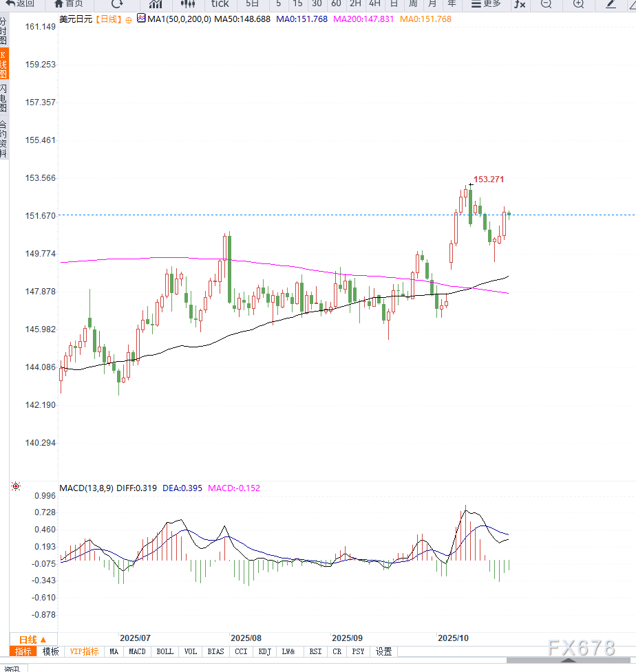Expand the 日线 period selector at bottom
The width and height of the screenshot is (636, 672).
[33, 639]
